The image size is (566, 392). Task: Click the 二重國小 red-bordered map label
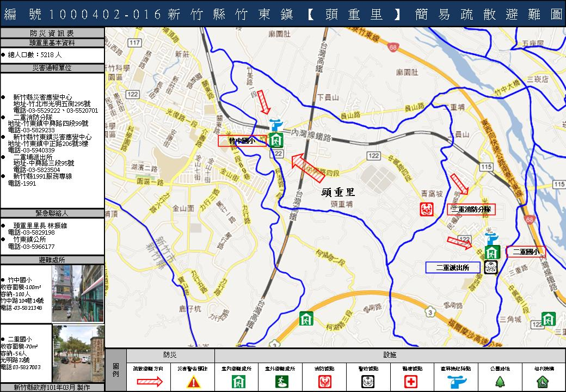[525, 252]
